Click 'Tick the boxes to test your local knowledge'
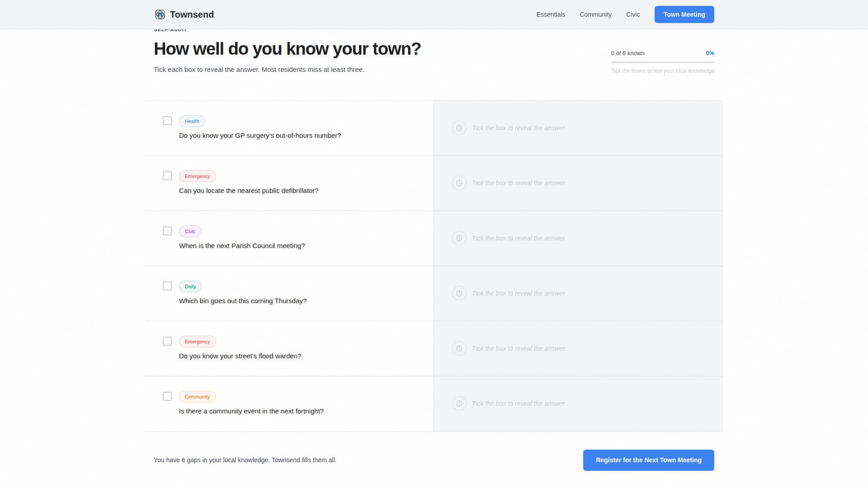 click(x=662, y=71)
